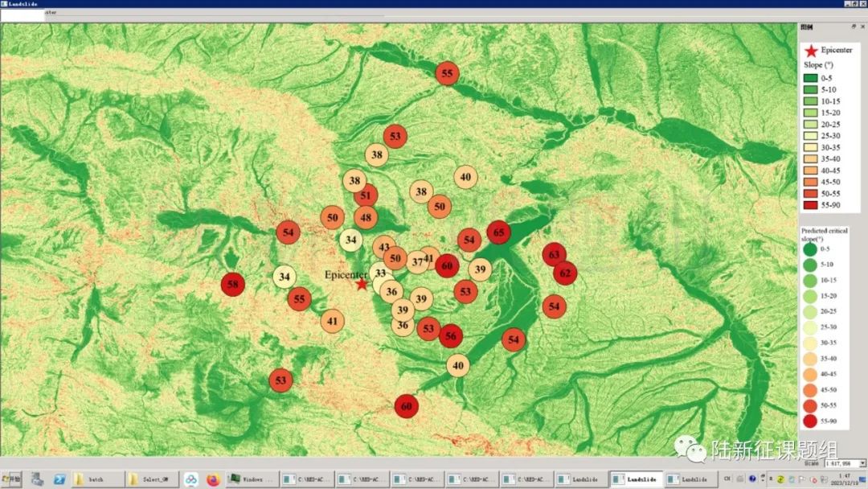This screenshot has width=868, height=489.
Task: Click the red Epicenter star on the map
Action: 362,284
